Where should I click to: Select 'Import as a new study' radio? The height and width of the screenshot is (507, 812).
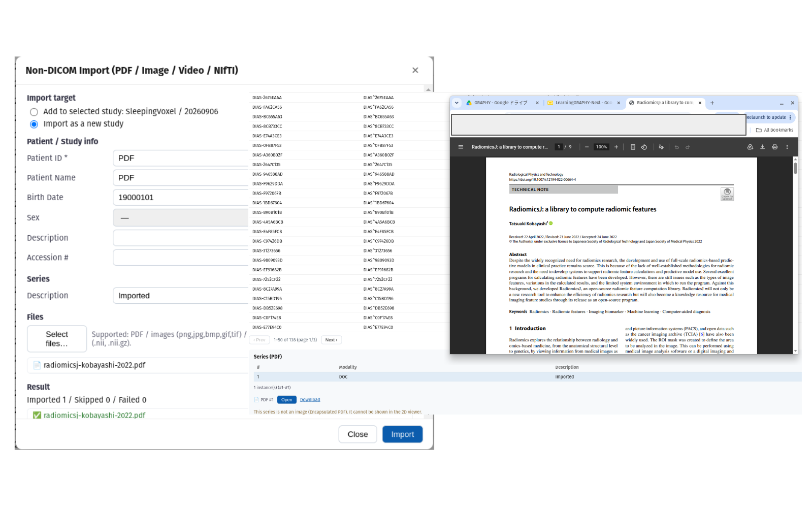click(x=34, y=124)
